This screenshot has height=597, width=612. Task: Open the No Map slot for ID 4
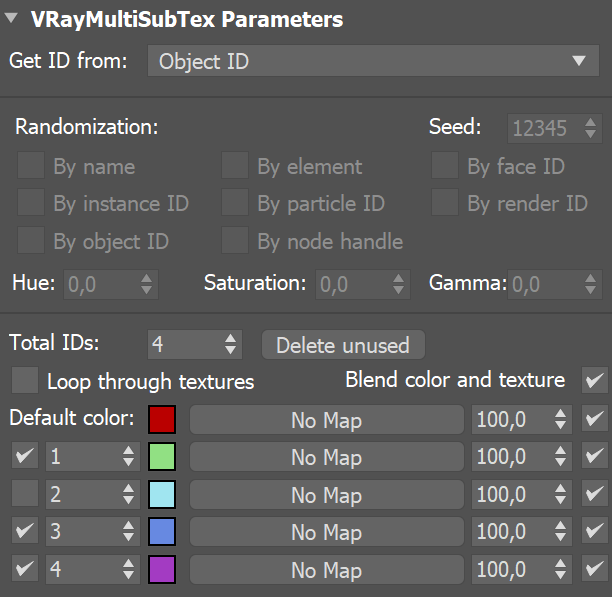(326, 570)
